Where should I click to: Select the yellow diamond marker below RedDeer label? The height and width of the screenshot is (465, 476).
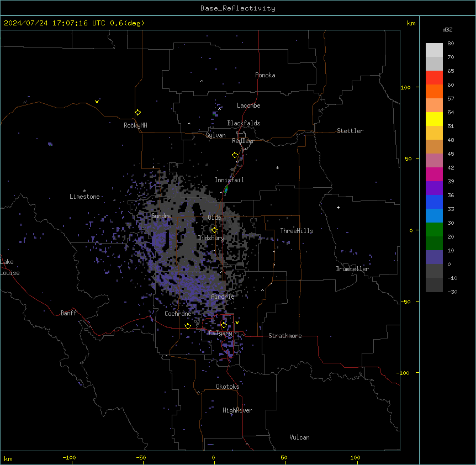(x=235, y=155)
